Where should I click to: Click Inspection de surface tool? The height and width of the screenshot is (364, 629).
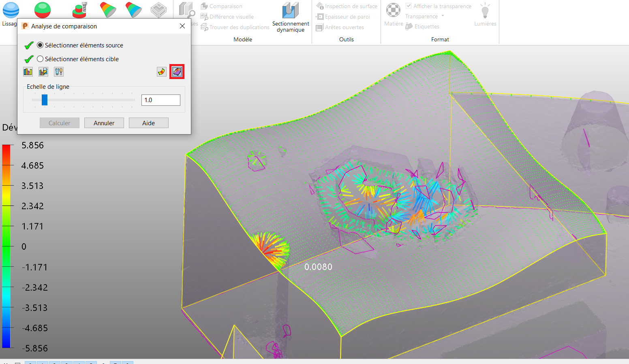coord(351,6)
